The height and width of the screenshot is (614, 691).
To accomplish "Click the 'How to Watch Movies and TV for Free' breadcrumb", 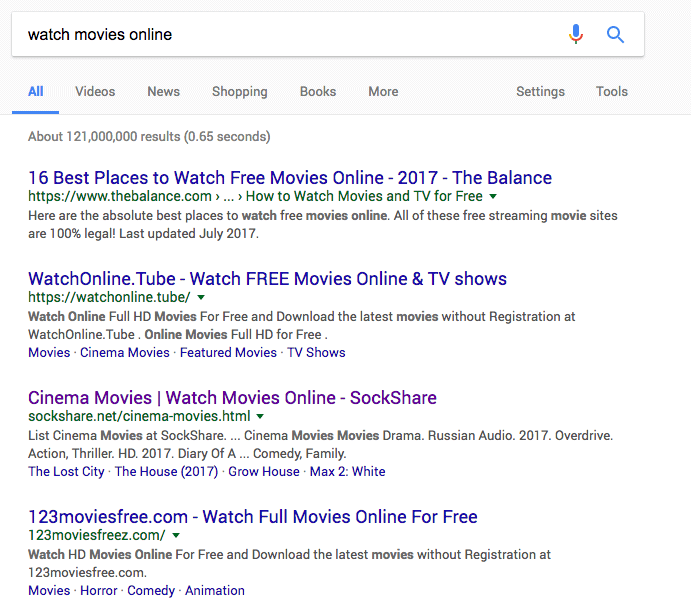I will click(364, 196).
